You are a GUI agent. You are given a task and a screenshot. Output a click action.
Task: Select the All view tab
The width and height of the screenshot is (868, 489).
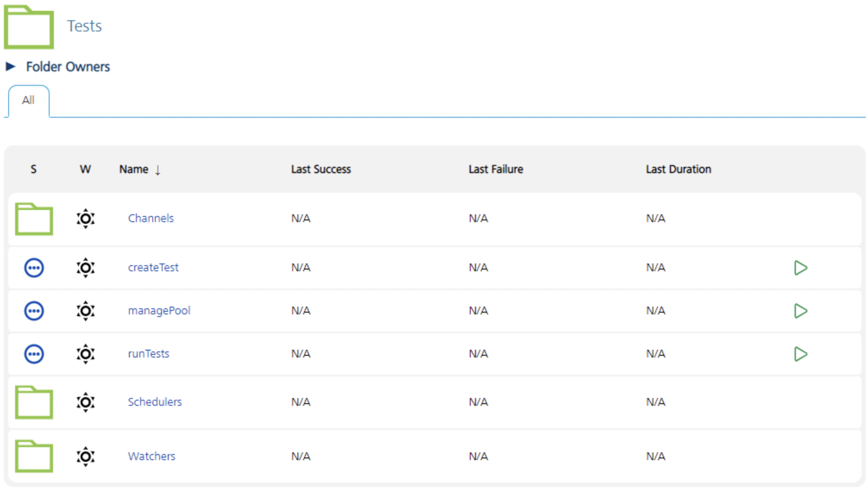coord(28,100)
